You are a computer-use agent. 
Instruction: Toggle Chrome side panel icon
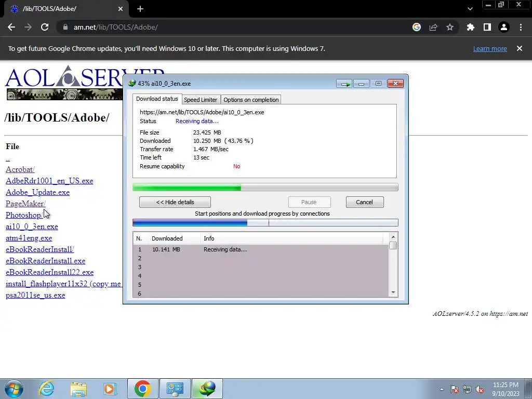[487, 27]
